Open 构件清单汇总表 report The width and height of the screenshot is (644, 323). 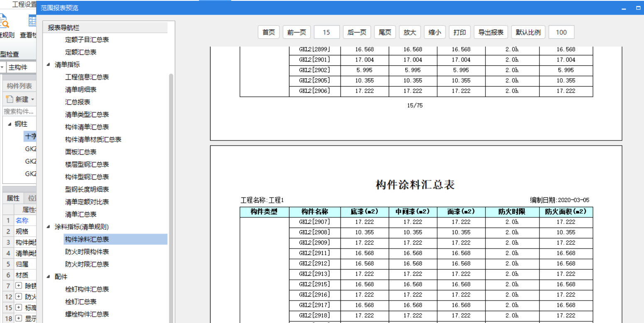(87, 127)
